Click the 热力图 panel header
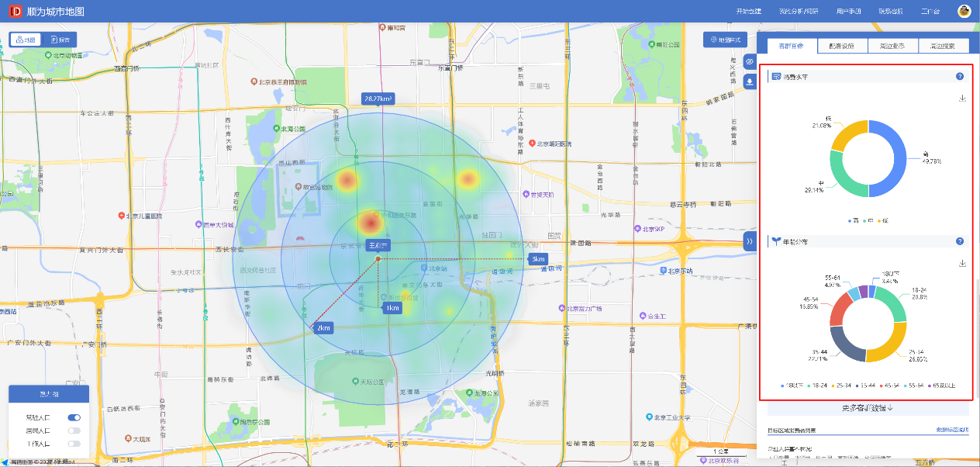The width and height of the screenshot is (980, 467). pyautogui.click(x=48, y=393)
